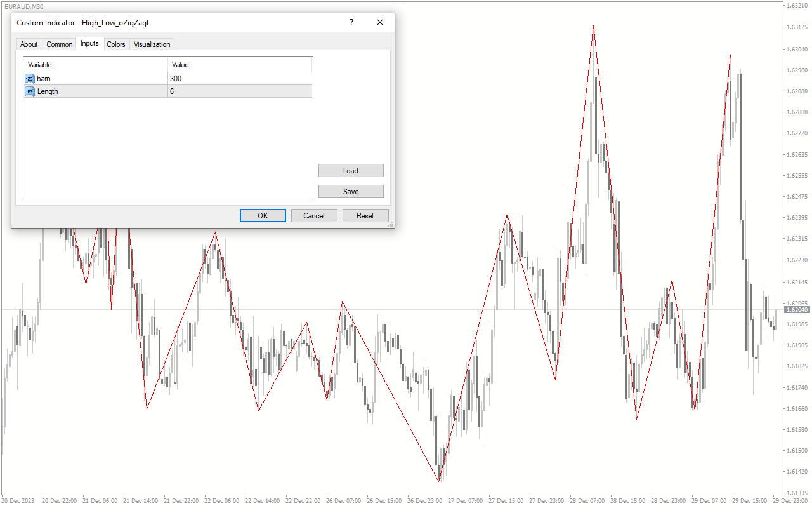
Task: Switch to the About tab
Action: 29,44
